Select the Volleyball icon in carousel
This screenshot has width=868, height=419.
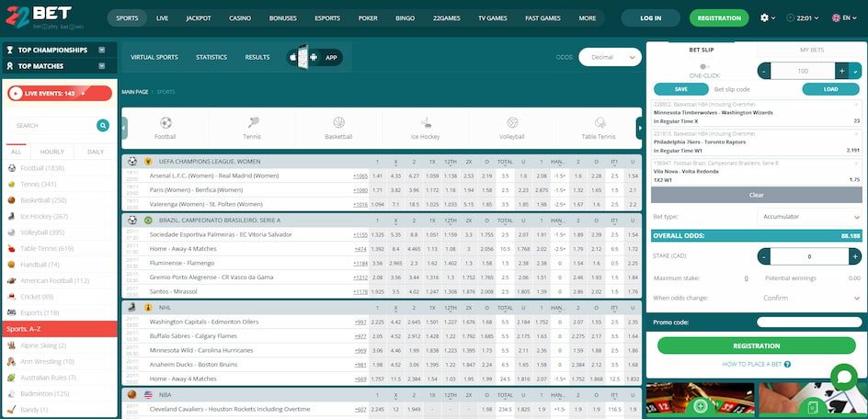[512, 122]
